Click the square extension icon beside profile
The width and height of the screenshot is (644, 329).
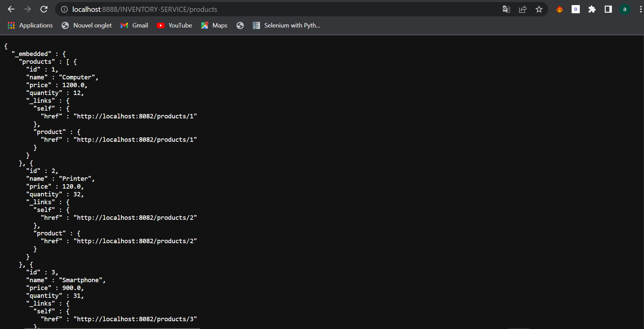pyautogui.click(x=608, y=9)
